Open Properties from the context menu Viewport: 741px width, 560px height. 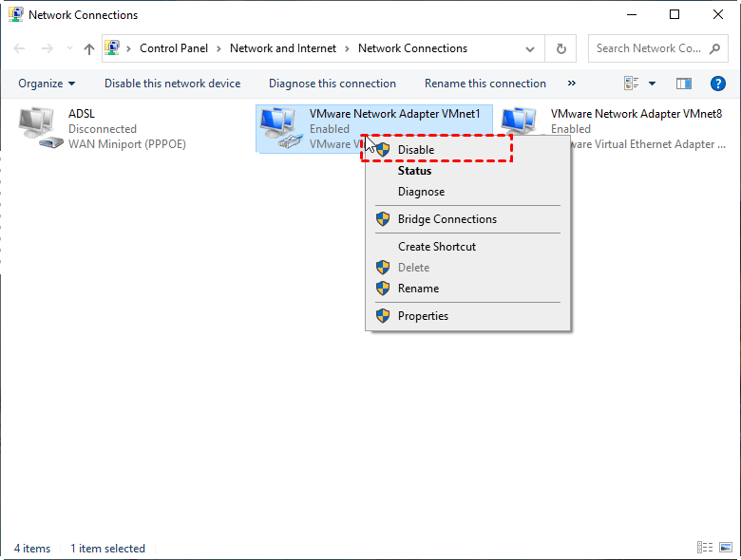(x=467, y=315)
